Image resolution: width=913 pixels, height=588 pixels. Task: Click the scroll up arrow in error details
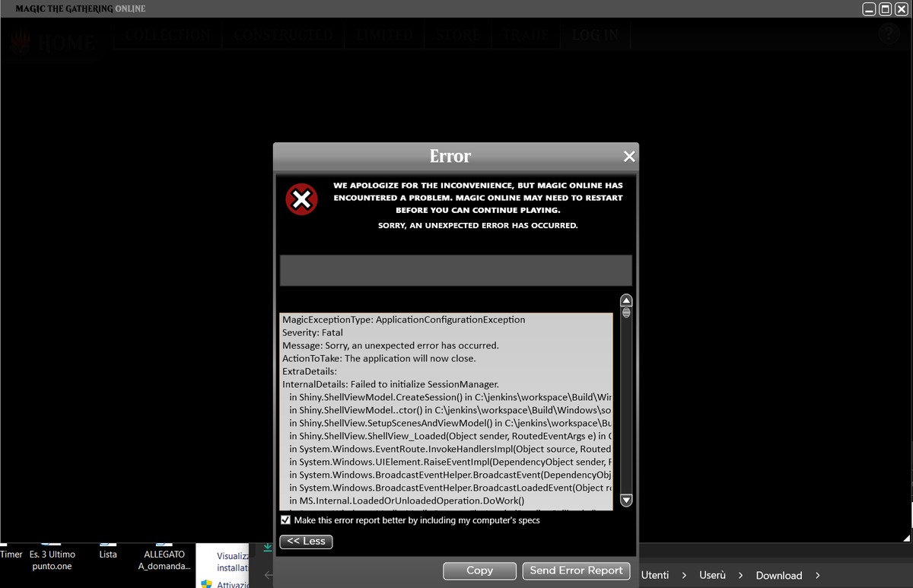627,300
